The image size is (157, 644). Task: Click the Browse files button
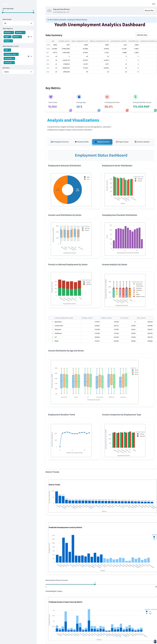pos(149,10)
